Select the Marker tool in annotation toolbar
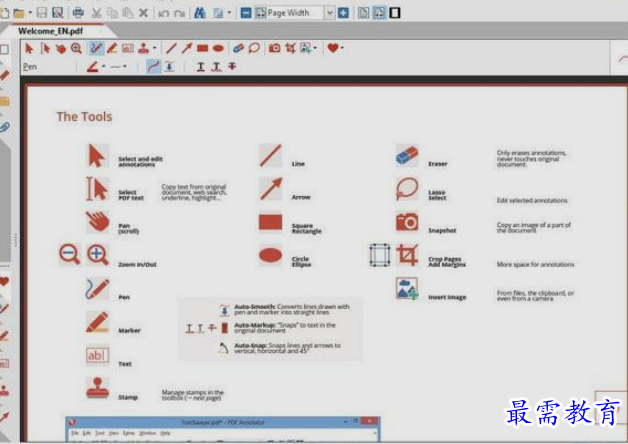The image size is (628, 444). pyautogui.click(x=112, y=48)
